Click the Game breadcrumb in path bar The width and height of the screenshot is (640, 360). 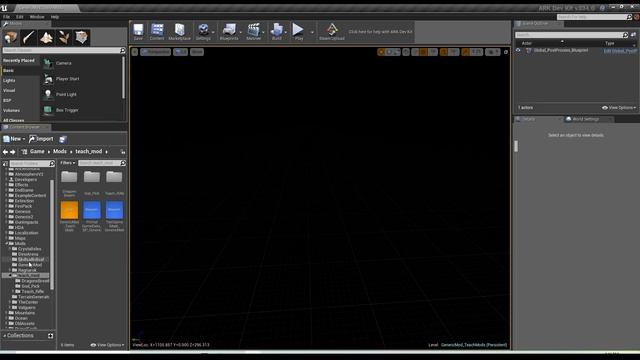(37, 151)
